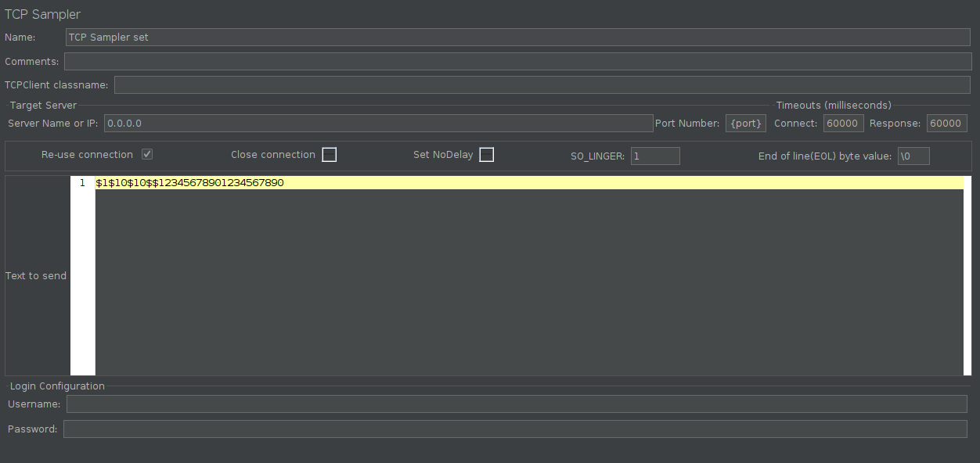Select the Username field under Login Configuration
The image size is (980, 463).
coord(391,404)
